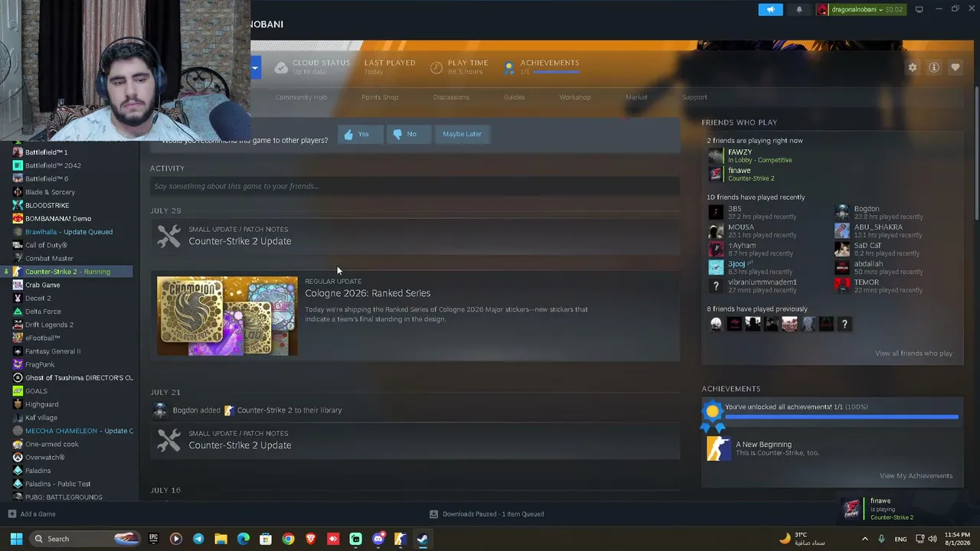Click the GOALS game icon
The height and width of the screenshot is (551, 980).
point(18,391)
